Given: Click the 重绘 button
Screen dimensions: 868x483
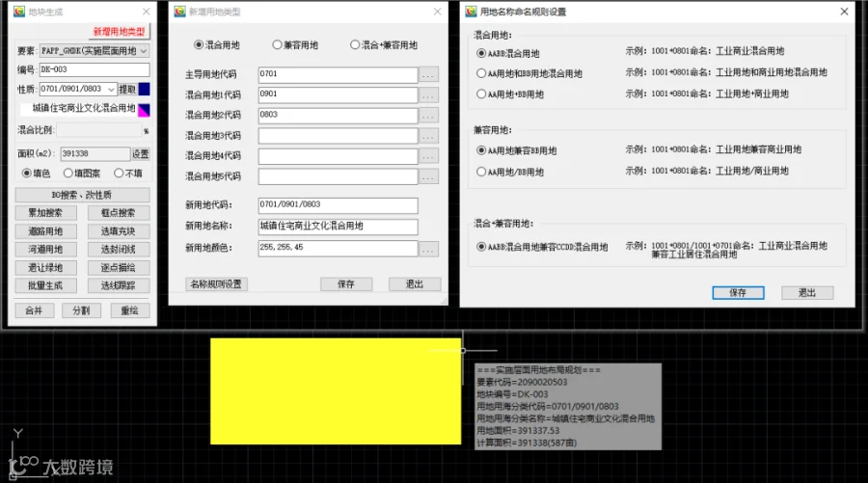Looking at the screenshot, I should click(129, 310).
